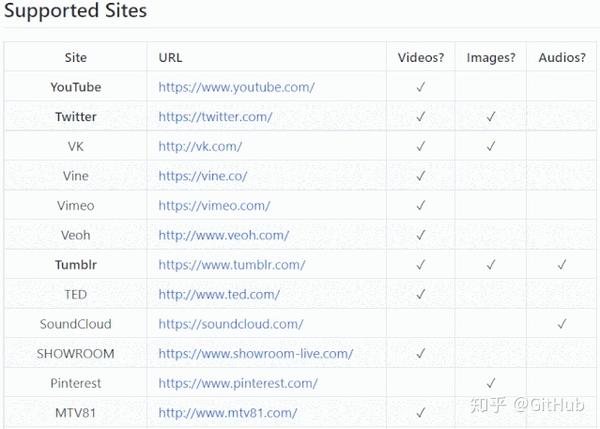Click the showroom-live.com URL
The image size is (600, 429).
pyautogui.click(x=255, y=354)
